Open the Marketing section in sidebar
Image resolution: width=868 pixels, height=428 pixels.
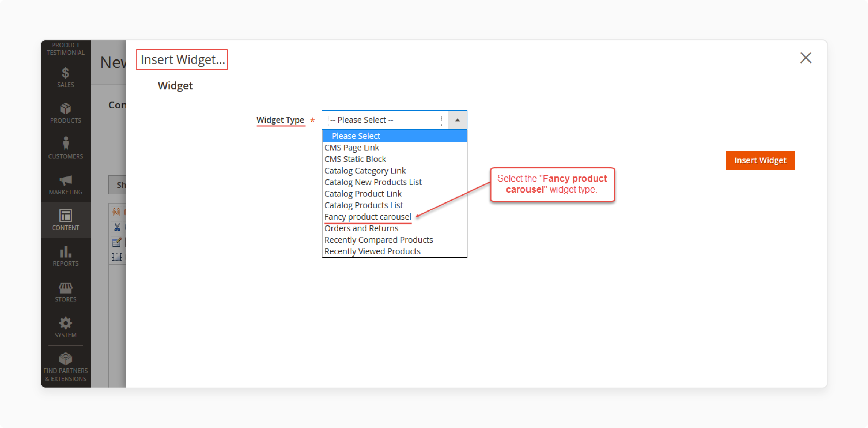[x=66, y=184]
